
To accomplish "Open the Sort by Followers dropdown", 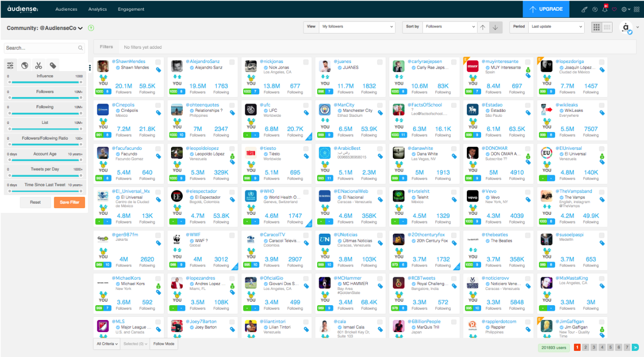I will click(450, 27).
